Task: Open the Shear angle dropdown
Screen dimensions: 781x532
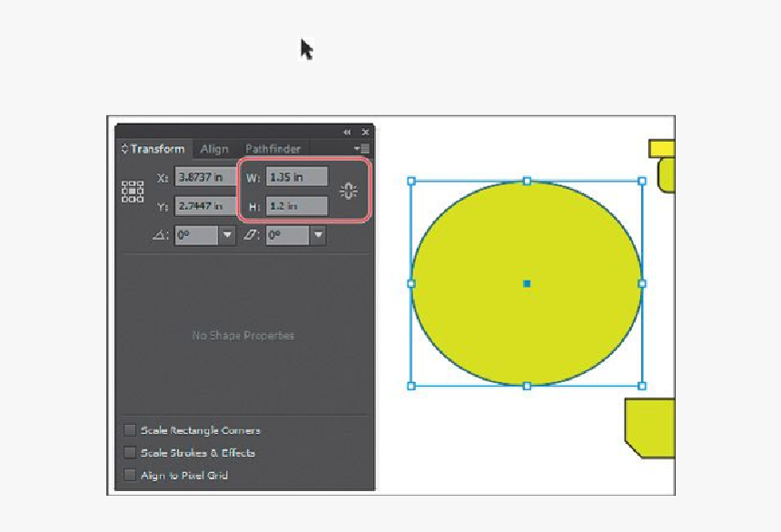Action: click(x=318, y=235)
